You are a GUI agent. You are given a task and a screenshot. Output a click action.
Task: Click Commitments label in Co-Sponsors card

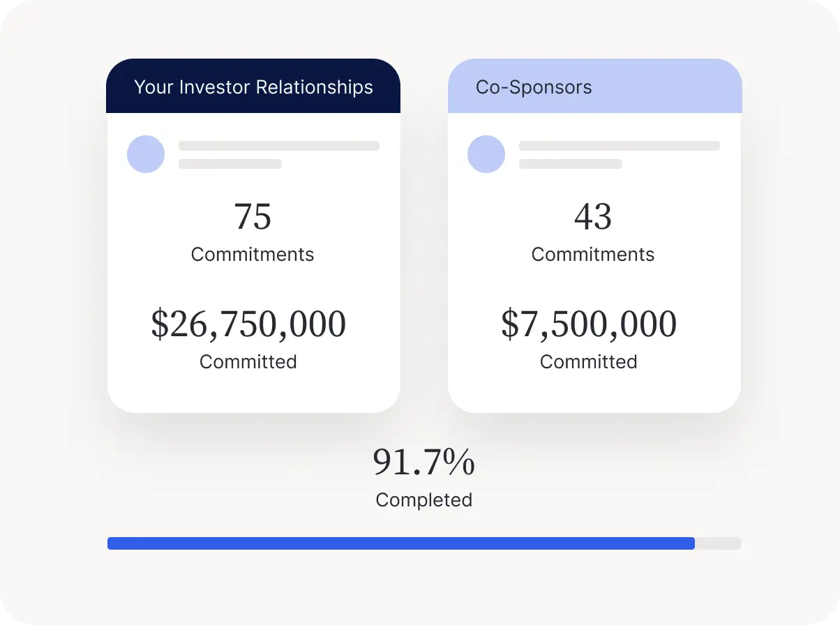coord(593,255)
